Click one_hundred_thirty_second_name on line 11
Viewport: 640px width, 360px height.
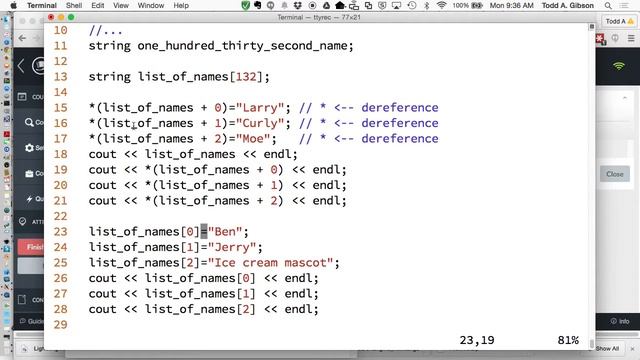tap(242, 46)
